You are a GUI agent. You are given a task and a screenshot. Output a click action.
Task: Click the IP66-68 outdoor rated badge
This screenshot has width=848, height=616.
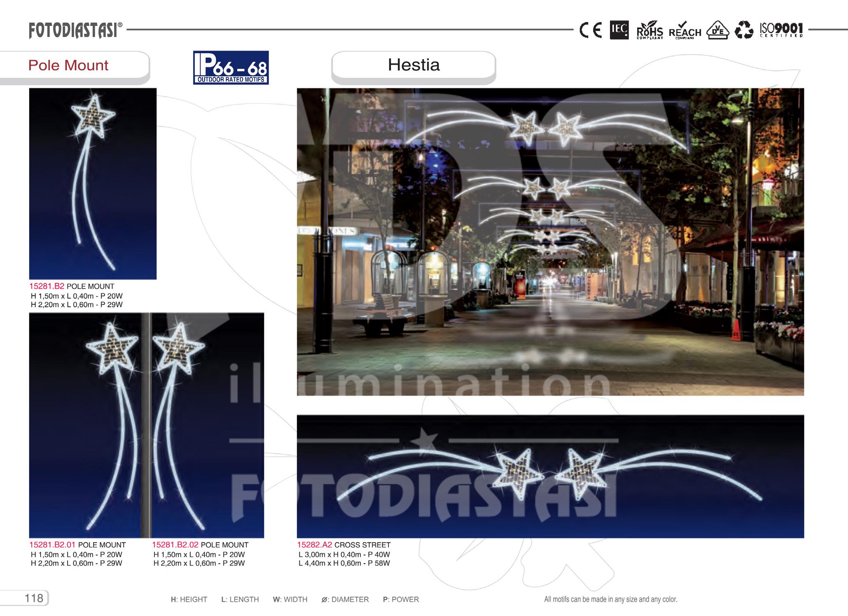click(231, 68)
